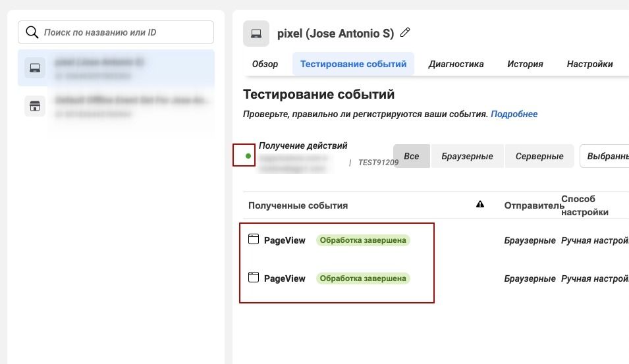Click the green status dot near Получение действий
The height and width of the screenshot is (364, 629).
click(x=248, y=156)
